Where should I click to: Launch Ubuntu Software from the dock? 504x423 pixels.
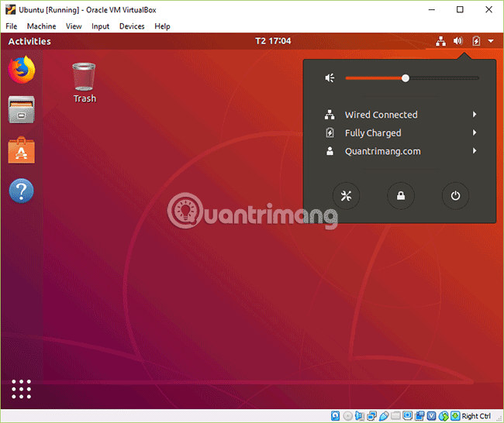click(x=21, y=150)
